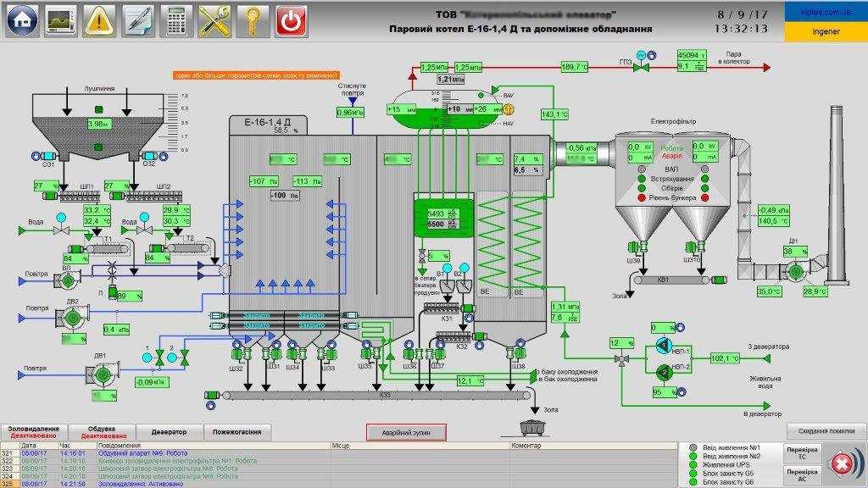Open the notepad journal icon
The width and height of the screenshot is (868, 488).
coord(138,20)
